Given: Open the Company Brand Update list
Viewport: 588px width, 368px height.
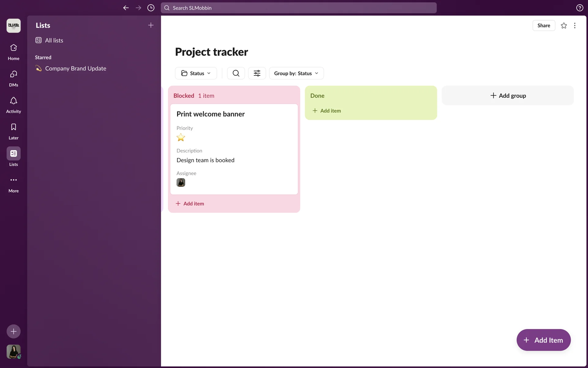Looking at the screenshot, I should (x=76, y=68).
